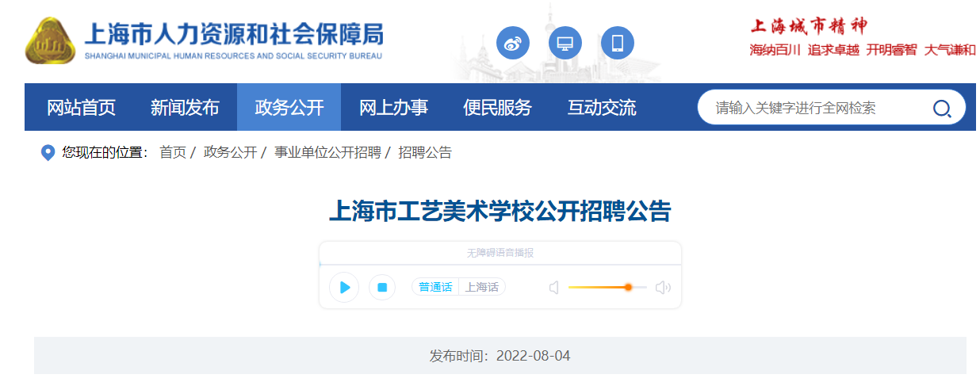
Task: Go to 首页 in breadcrumb
Action: coord(173,152)
